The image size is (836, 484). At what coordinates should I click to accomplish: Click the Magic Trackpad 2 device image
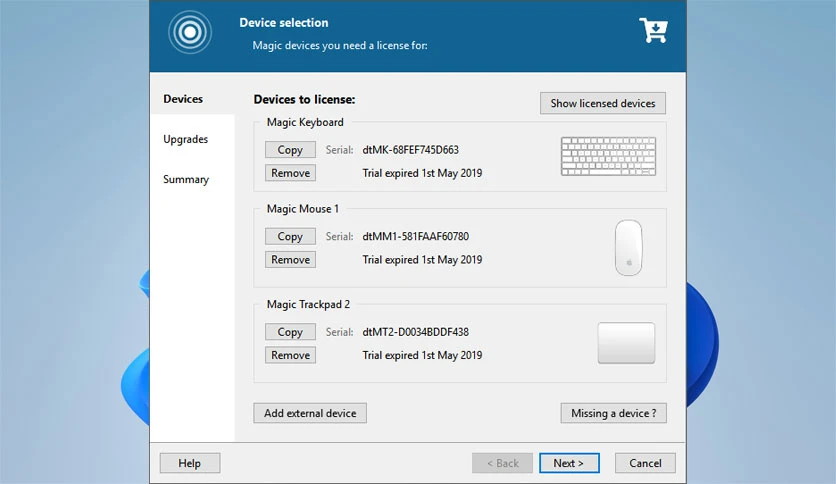626,343
